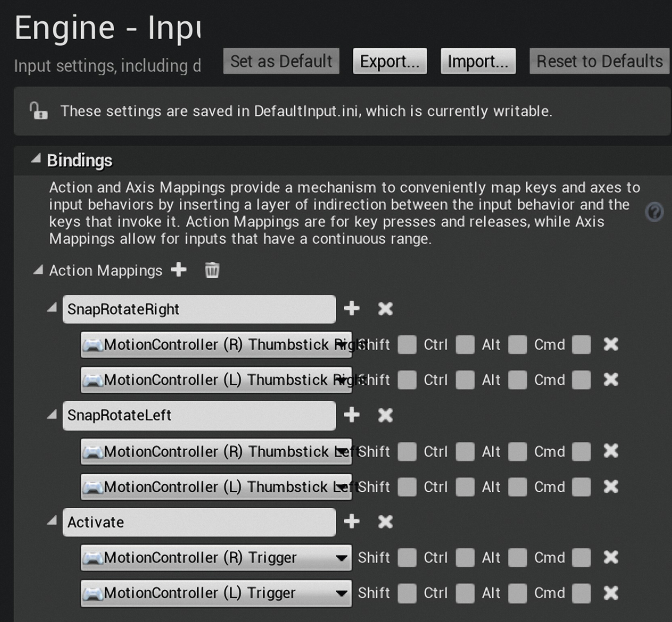Open MotionController (R) Trigger key dropdown

[x=216, y=558]
